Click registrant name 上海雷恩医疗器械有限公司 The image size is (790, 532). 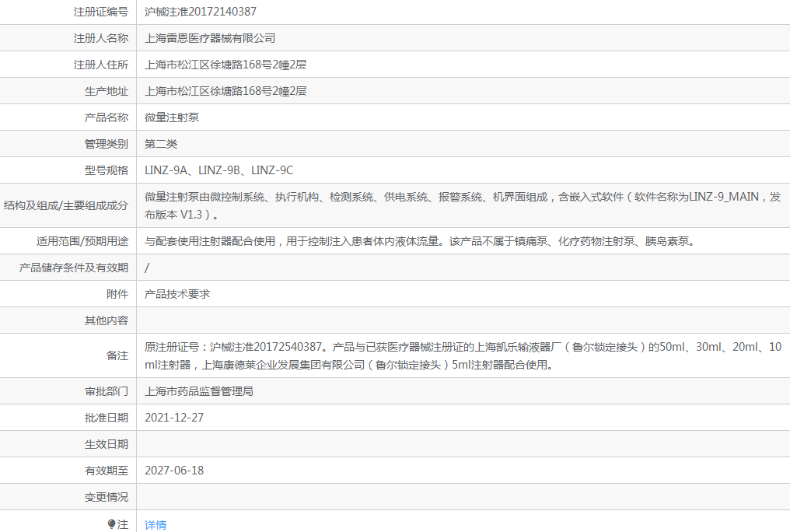(x=210, y=38)
